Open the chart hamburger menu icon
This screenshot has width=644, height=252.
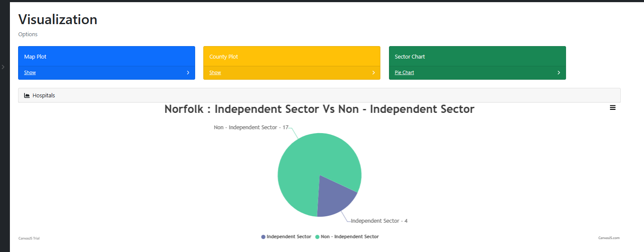613,108
